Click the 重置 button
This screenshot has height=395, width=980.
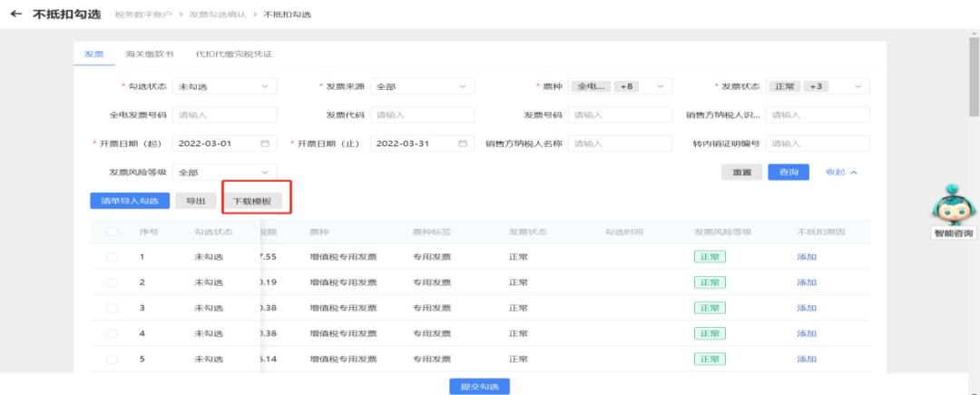(742, 172)
